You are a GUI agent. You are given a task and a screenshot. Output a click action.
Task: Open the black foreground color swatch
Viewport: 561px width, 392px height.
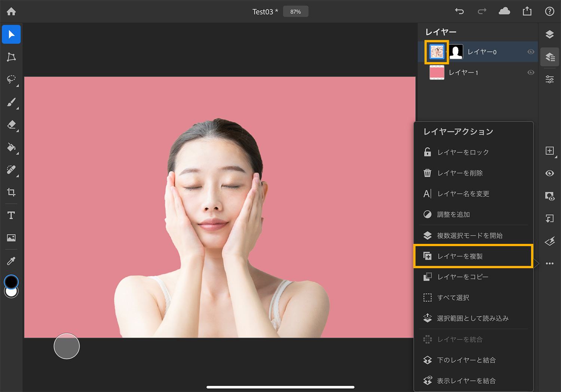[x=11, y=281]
